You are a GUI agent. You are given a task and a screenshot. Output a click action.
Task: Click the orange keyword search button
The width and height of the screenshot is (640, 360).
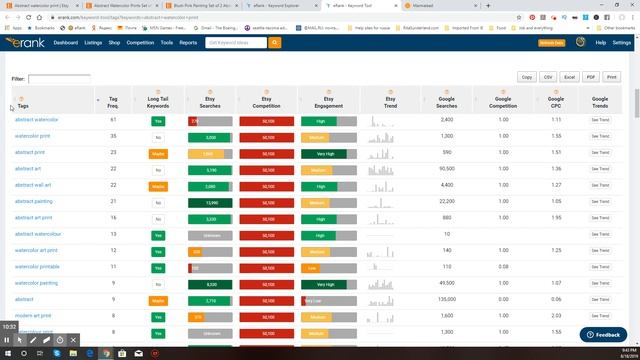[275, 42]
